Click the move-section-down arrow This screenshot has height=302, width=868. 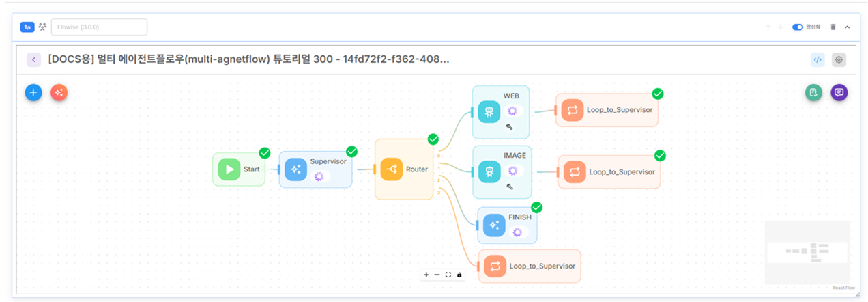pos(780,27)
